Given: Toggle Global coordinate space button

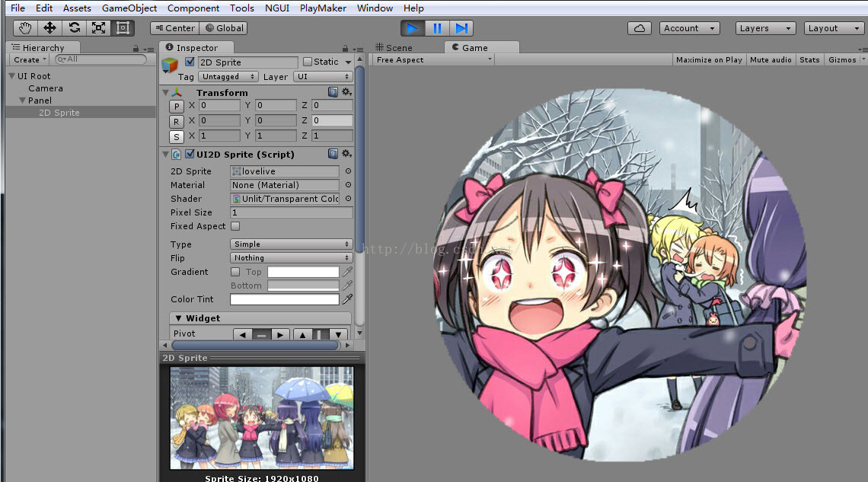Looking at the screenshot, I should 224,28.
